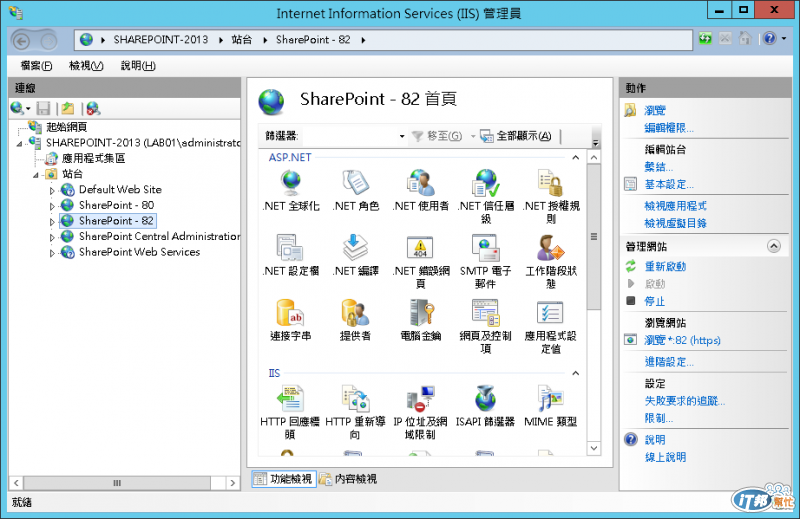Viewport: 800px width, 519px height.
Task: Click the home icon in top toolbar
Action: pyautogui.click(x=745, y=39)
